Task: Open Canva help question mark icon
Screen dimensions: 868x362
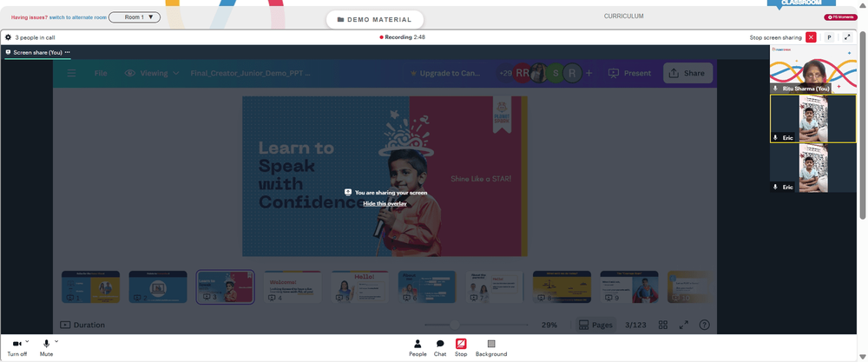Action: (x=705, y=325)
